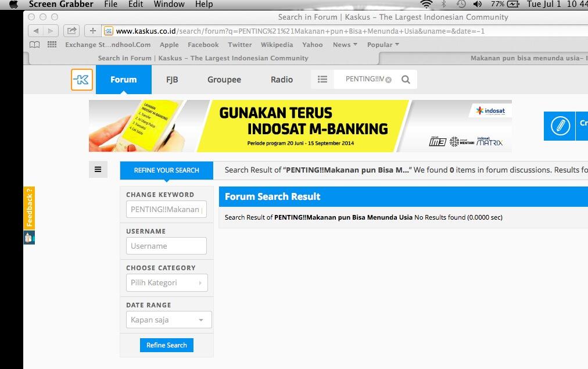
Task: Open the Window menu
Action: (x=169, y=4)
